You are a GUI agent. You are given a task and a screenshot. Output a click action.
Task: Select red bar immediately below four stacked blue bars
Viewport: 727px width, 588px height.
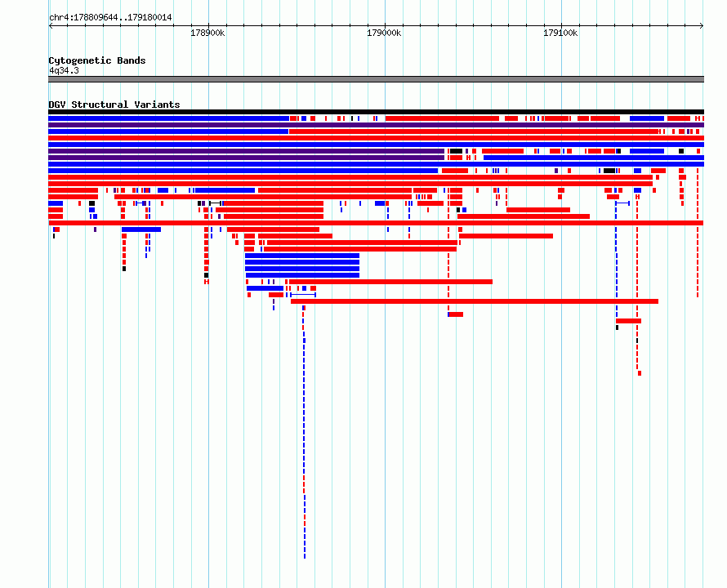(x=390, y=282)
